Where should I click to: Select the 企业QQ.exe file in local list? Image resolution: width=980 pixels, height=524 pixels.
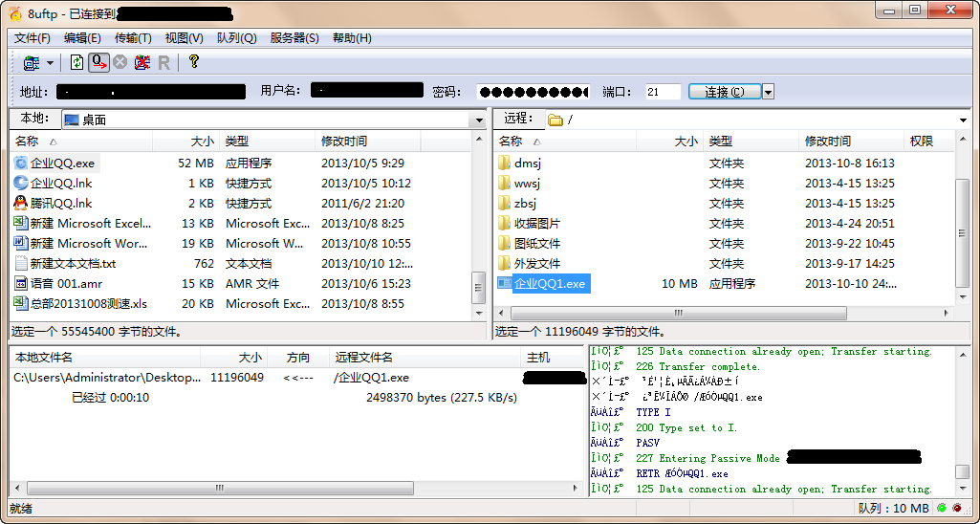pos(61,164)
